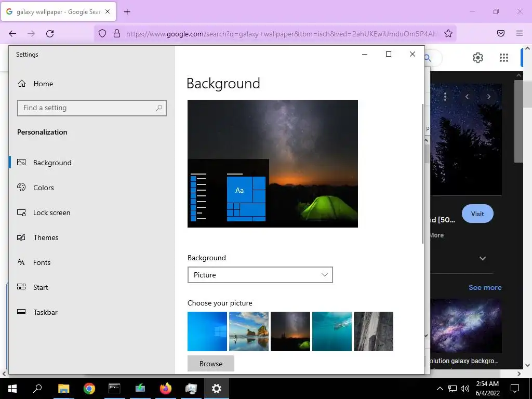Click the Firefox address bar URL

282,34
